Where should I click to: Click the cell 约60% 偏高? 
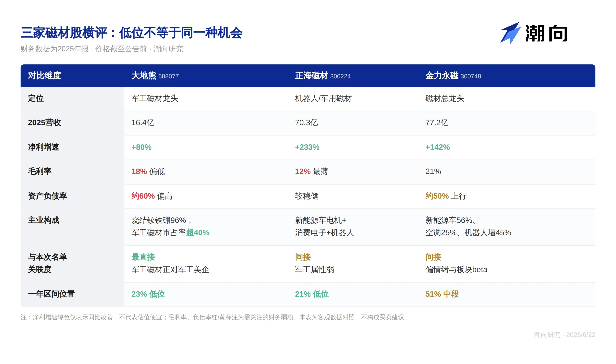click(x=152, y=196)
